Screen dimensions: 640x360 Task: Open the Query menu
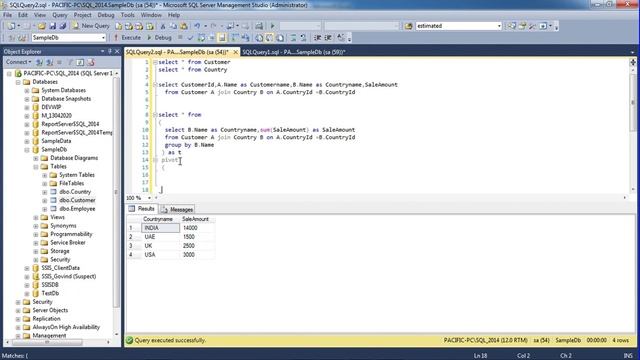point(60,15)
